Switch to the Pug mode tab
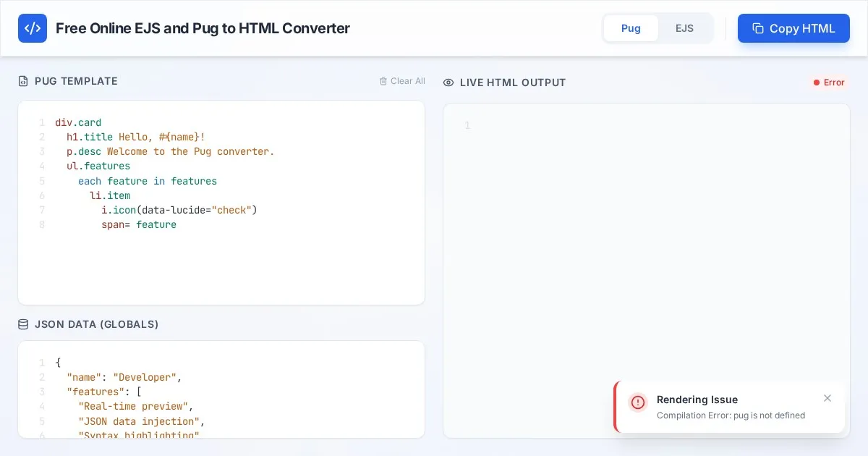868x456 pixels. click(631, 28)
